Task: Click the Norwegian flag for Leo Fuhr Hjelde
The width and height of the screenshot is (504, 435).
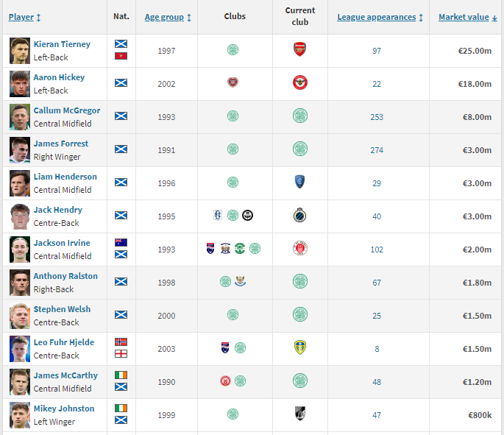Action: coord(121,342)
